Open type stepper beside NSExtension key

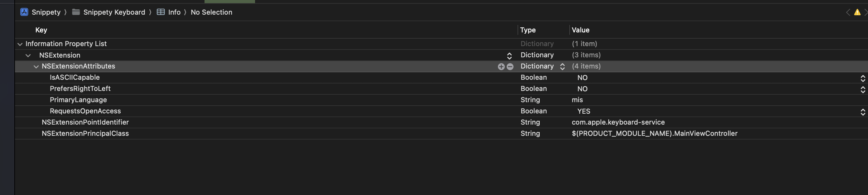point(509,55)
